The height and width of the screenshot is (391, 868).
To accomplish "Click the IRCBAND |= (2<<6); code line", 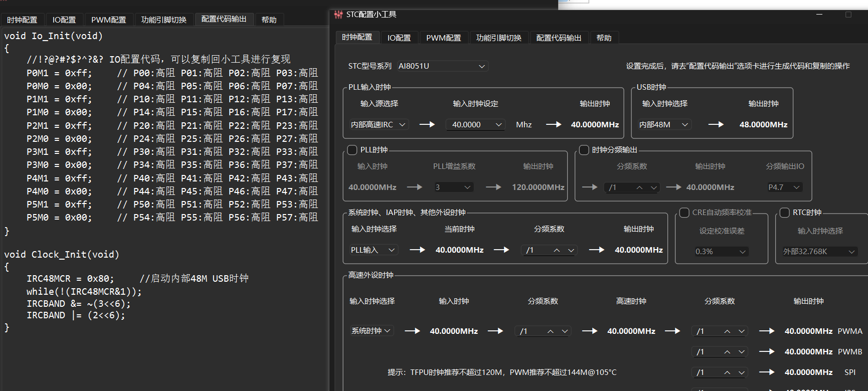I will [x=76, y=315].
